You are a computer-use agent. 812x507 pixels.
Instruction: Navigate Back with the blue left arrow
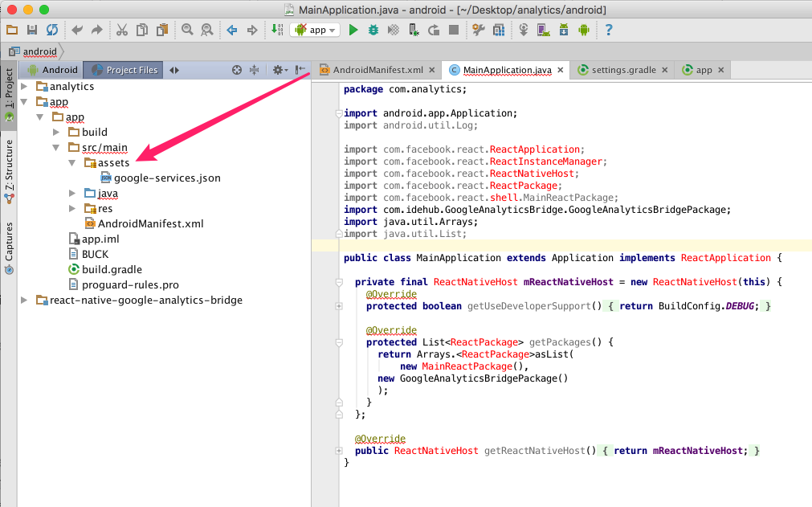tap(232, 30)
